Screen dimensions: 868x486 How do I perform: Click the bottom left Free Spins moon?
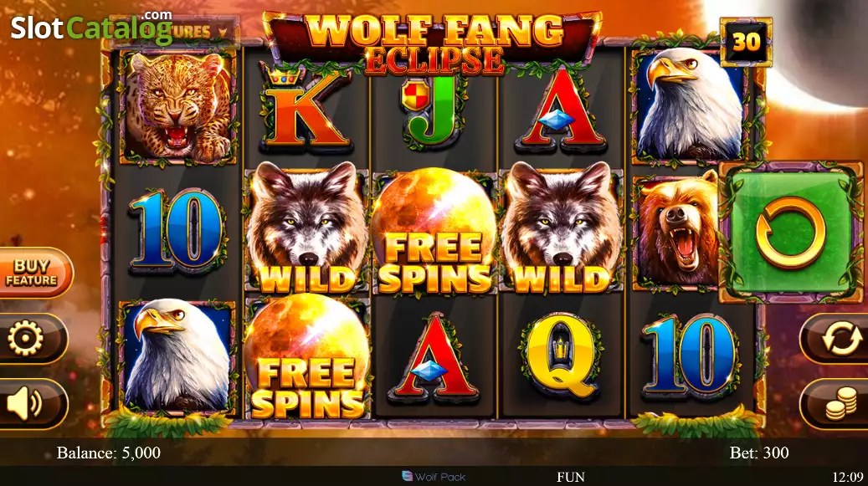click(306, 356)
